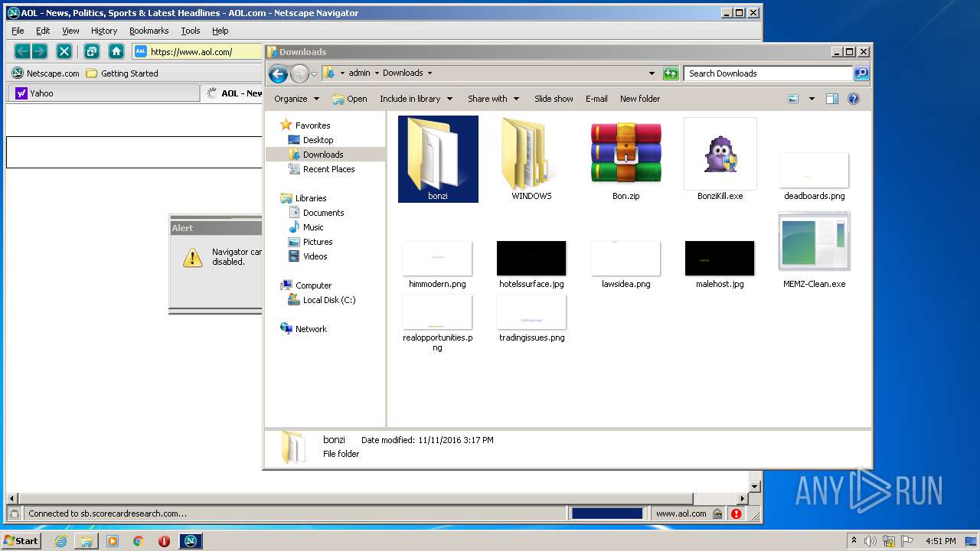Open Chrome from the taskbar
980x551 pixels.
point(139,540)
